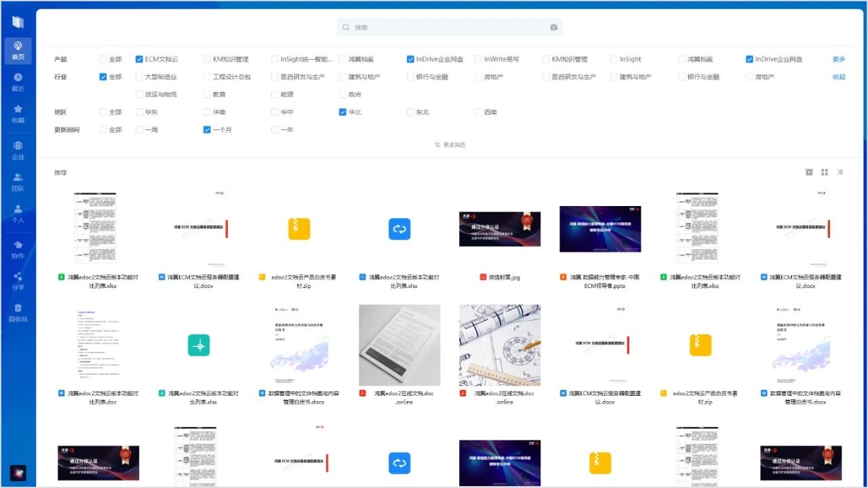The image size is (868, 488).
Task: Check the 华中 region checkbox
Action: (275, 112)
